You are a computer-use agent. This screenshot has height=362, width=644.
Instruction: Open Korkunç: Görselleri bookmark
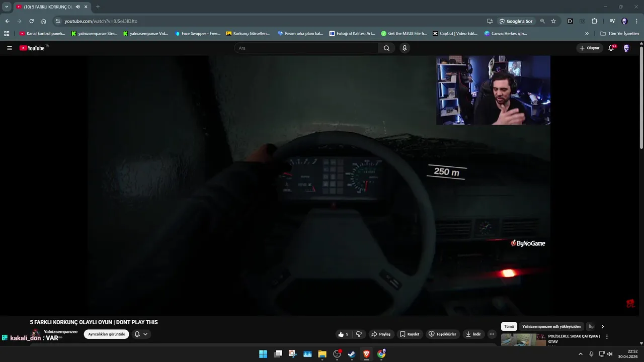(x=248, y=34)
